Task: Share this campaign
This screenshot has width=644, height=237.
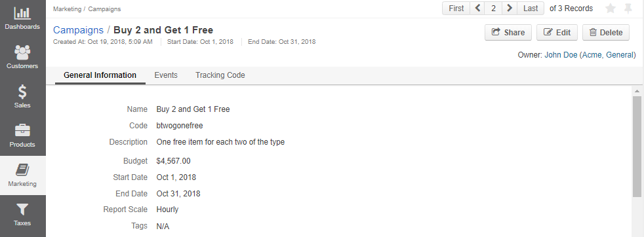Action: coord(508,32)
